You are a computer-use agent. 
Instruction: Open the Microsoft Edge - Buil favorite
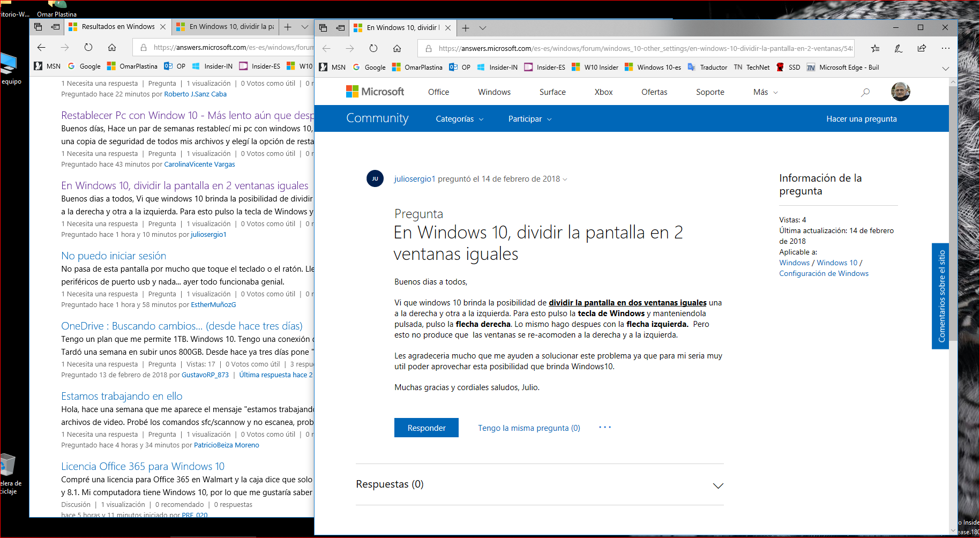point(843,68)
